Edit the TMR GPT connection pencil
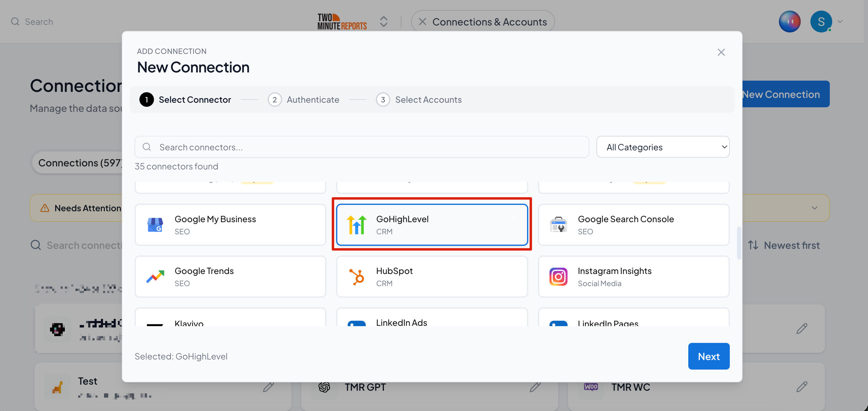Viewport: 868px width, 411px height. 535,386
